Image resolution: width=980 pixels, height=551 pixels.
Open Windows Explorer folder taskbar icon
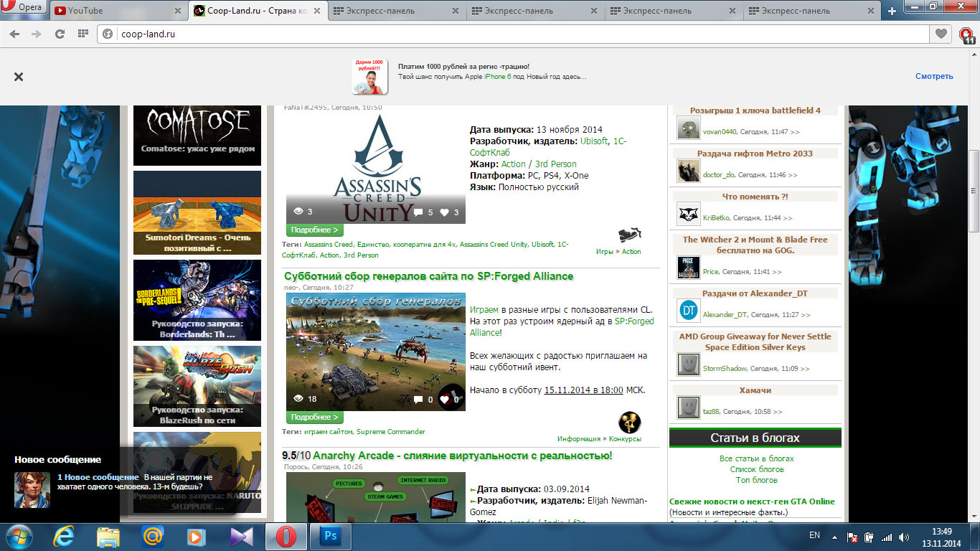(108, 537)
